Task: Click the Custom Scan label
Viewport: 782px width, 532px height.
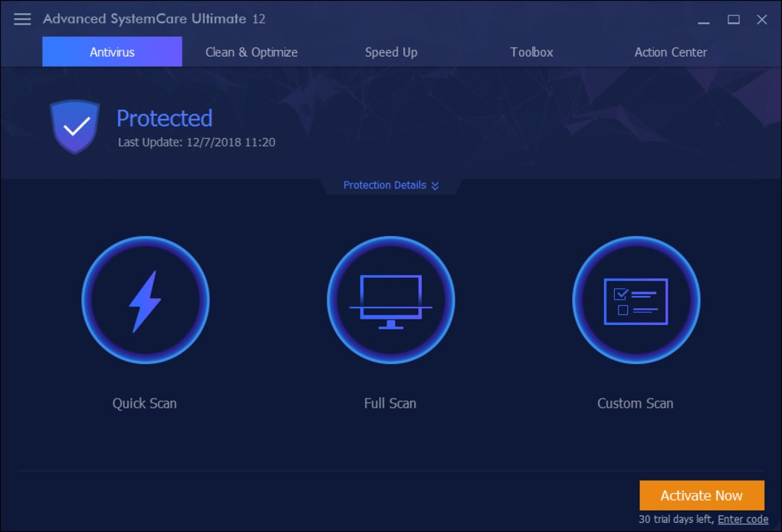Action: coord(636,403)
